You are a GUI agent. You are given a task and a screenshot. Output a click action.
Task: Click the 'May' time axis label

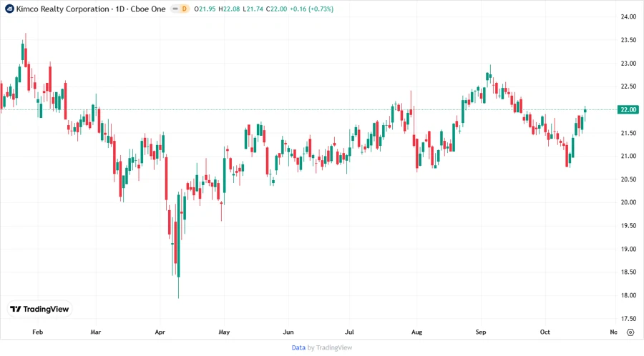224,332
